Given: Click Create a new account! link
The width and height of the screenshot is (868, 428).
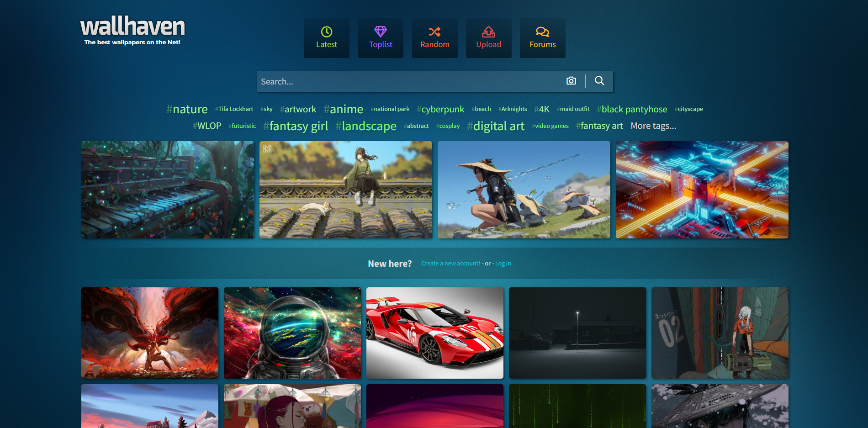Looking at the screenshot, I should click(450, 264).
